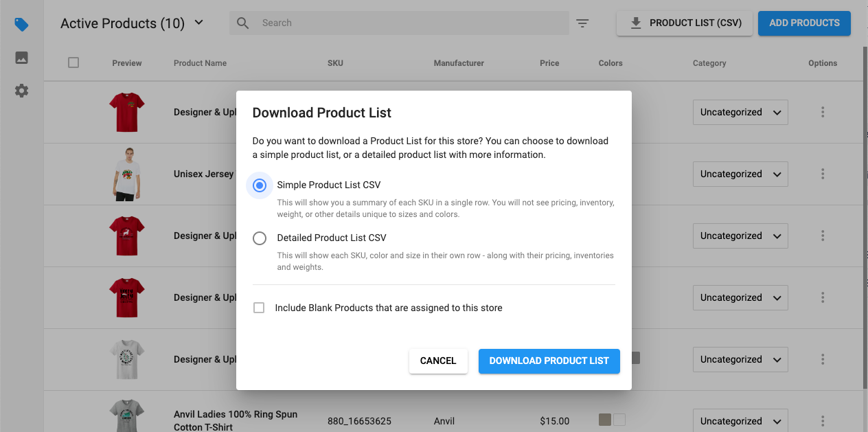Open the image gallery sidebar icon
Screen dimensions: 868x432
[21, 58]
